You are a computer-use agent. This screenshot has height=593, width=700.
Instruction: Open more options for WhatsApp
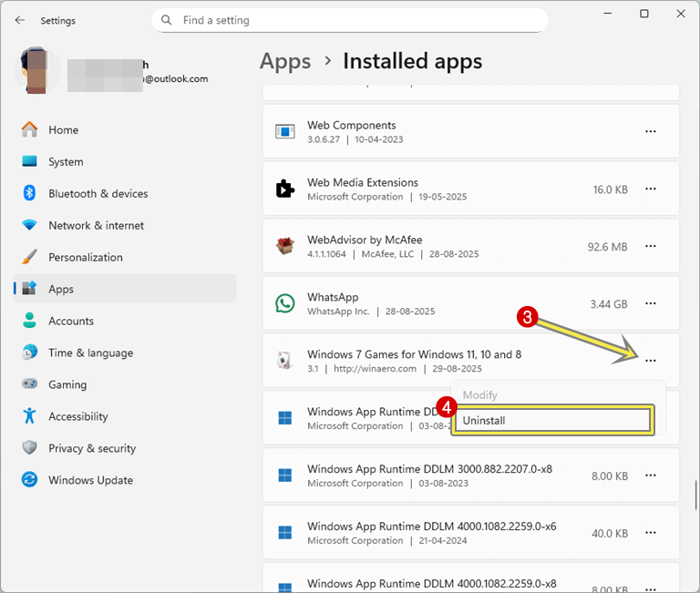pos(651,303)
